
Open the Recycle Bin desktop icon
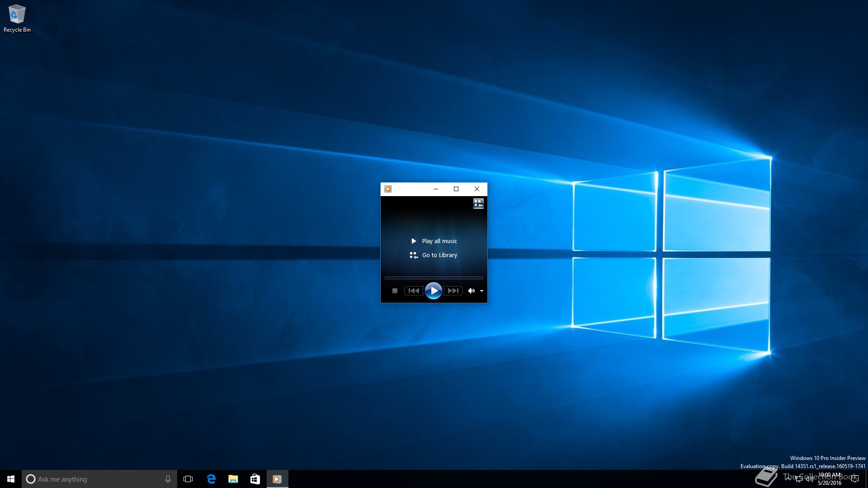pyautogui.click(x=17, y=18)
